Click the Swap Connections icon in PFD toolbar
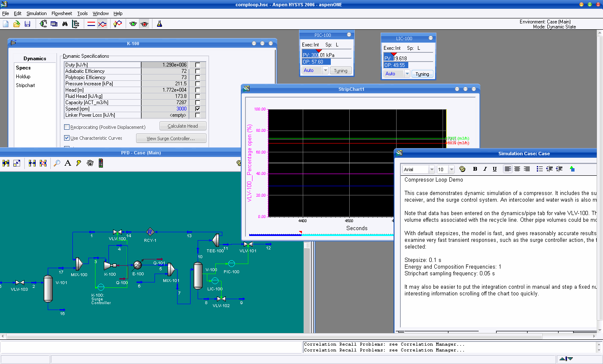The width and height of the screenshot is (603, 364). click(43, 163)
